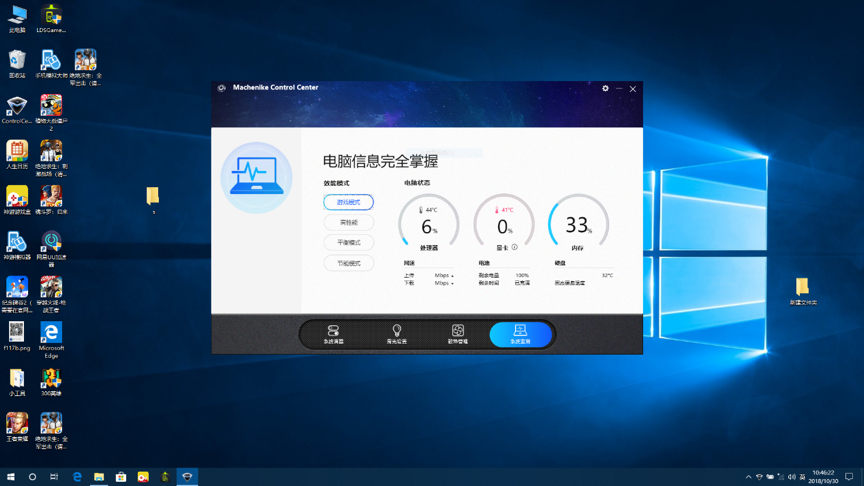Viewport: 864px width, 486px height.
Task: Click the Machenike Control Center title logo
Action: pyautogui.click(x=222, y=88)
